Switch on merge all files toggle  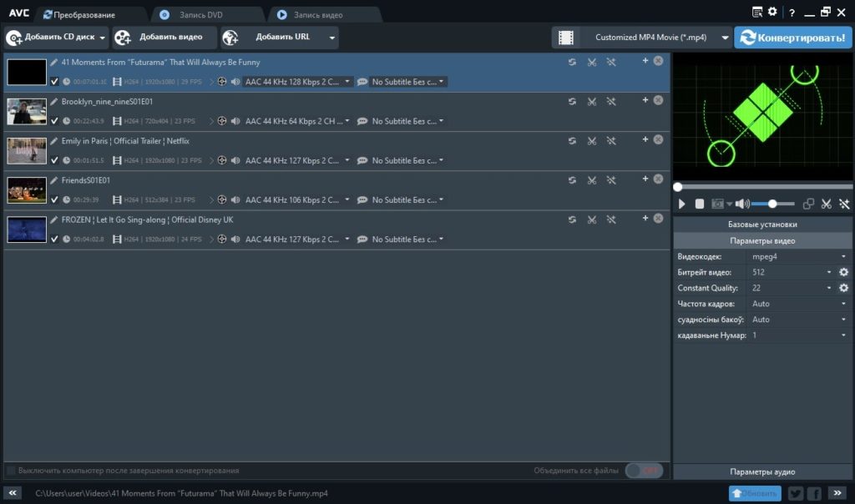click(644, 471)
